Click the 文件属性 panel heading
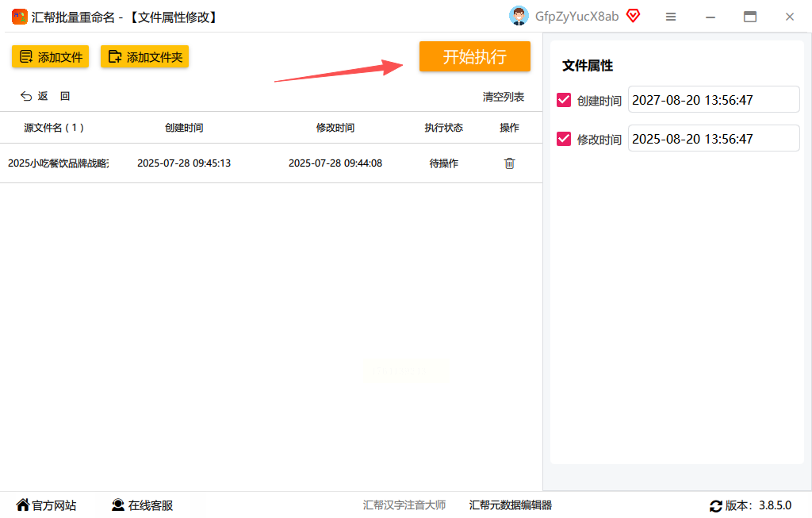Screen dimensions: 812x518 click(588, 66)
